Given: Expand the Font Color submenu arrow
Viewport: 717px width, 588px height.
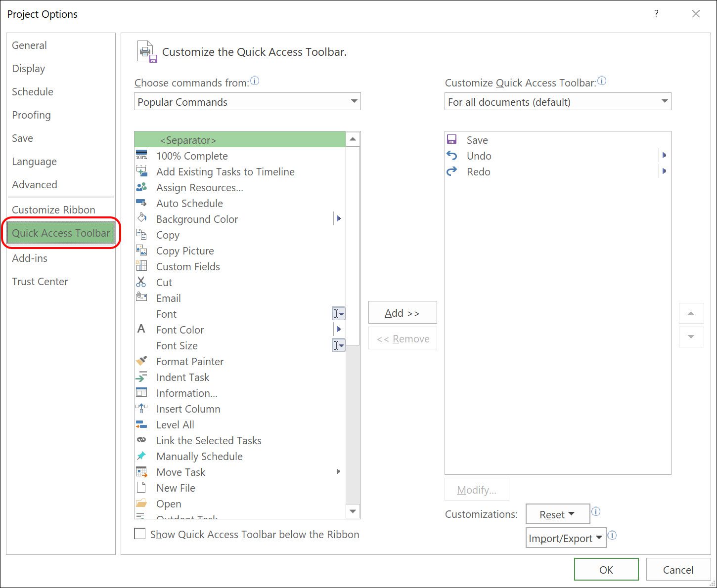Looking at the screenshot, I should [339, 329].
